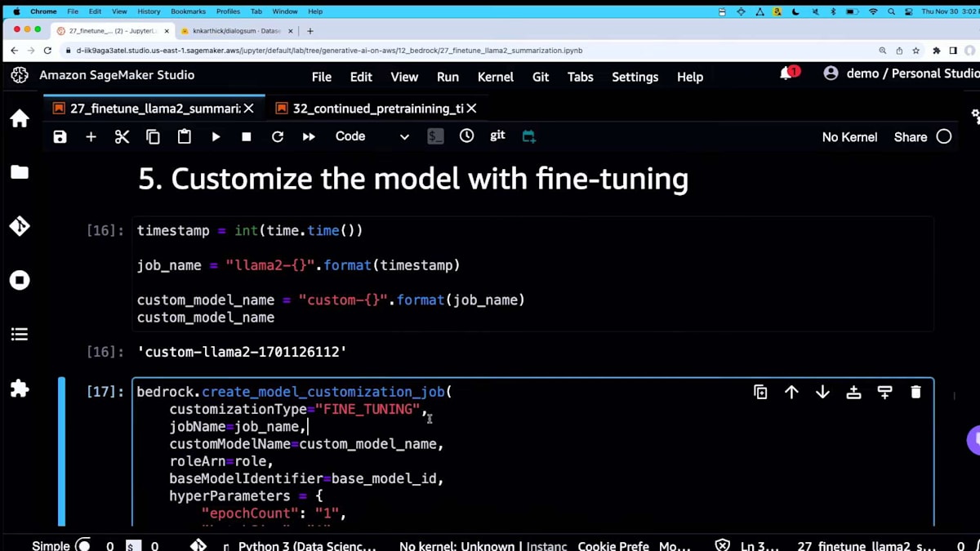Click inside the cell 16 timestamp code
The image size is (980, 551).
[532, 273]
